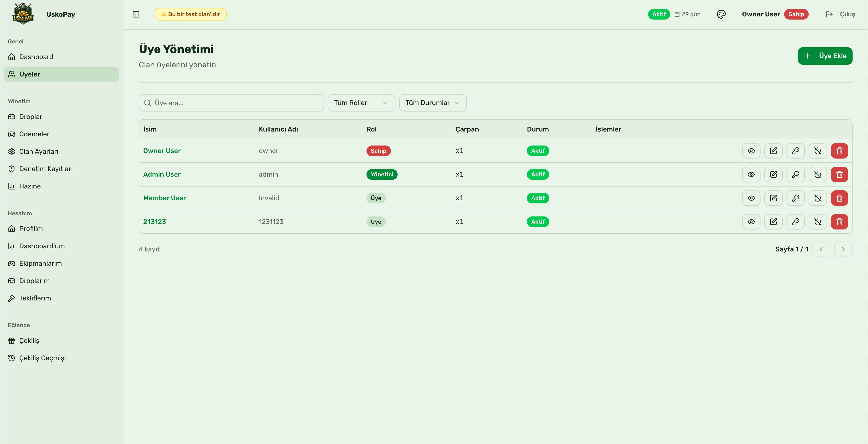This screenshot has height=444, width=868.
Task: Delete member 213123 with the trash icon
Action: point(839,222)
